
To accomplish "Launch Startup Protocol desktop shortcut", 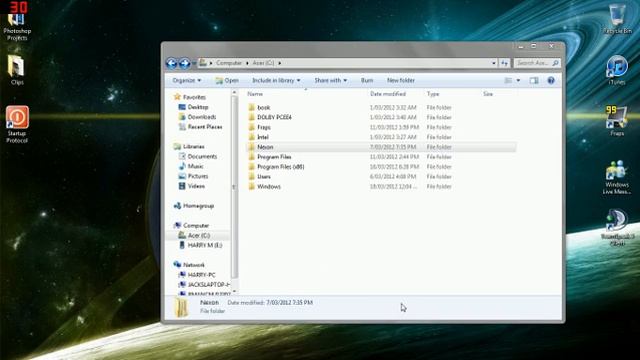I will coord(17,124).
